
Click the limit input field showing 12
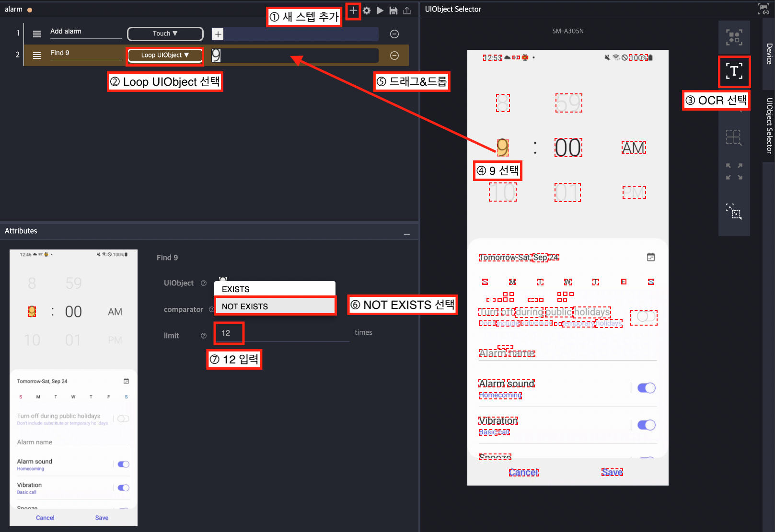click(x=283, y=333)
